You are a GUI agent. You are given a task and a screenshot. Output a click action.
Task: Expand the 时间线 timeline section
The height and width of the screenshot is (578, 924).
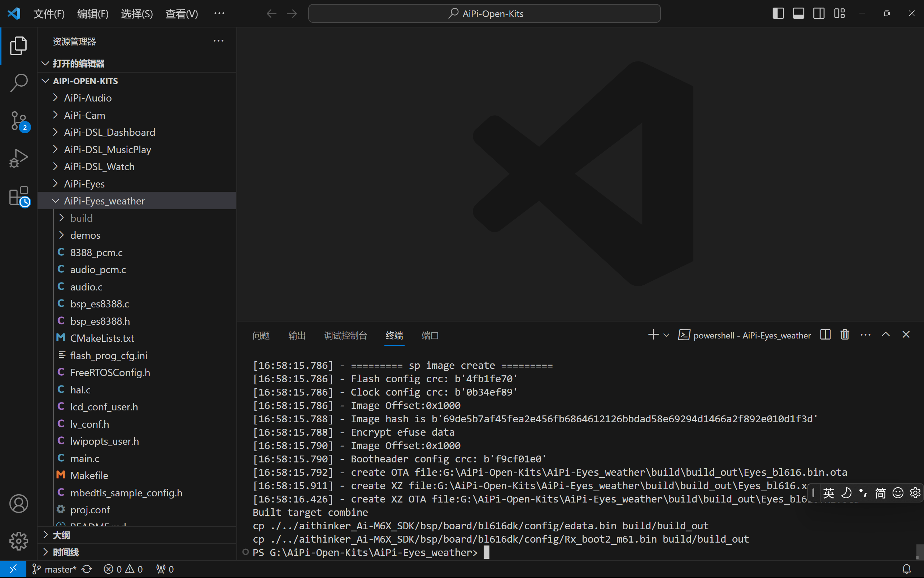pos(137,552)
